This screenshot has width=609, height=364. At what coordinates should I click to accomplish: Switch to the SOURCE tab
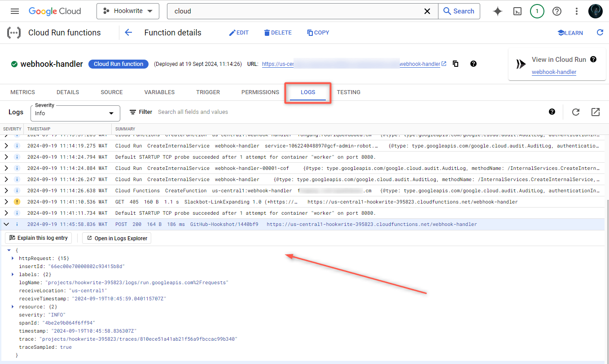click(111, 92)
